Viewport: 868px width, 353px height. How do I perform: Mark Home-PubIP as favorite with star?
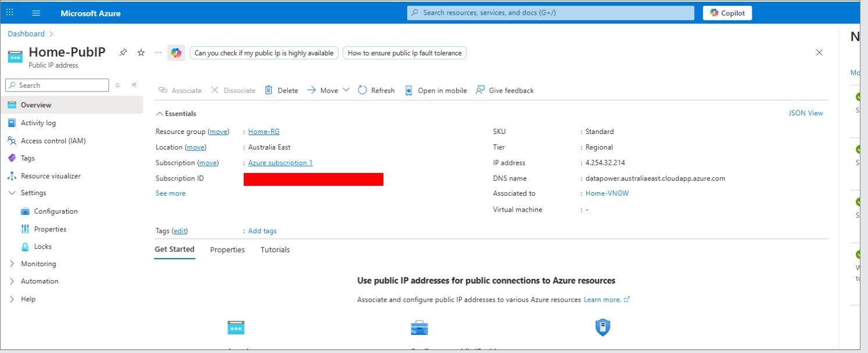coord(141,52)
